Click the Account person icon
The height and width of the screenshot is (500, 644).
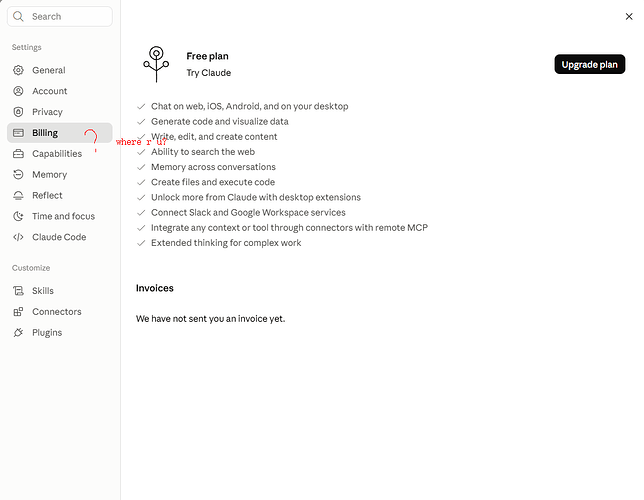18,91
